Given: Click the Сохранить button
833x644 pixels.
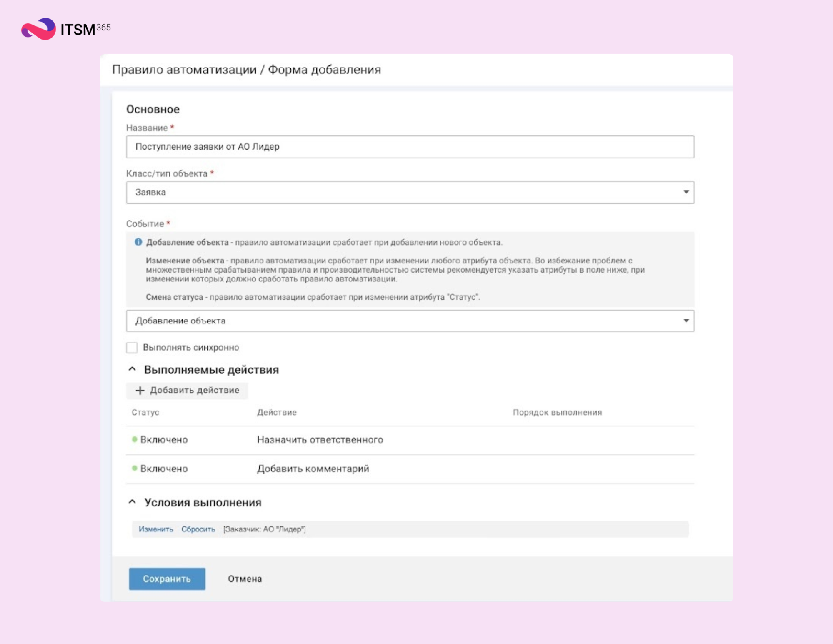Looking at the screenshot, I should pyautogui.click(x=167, y=579).
